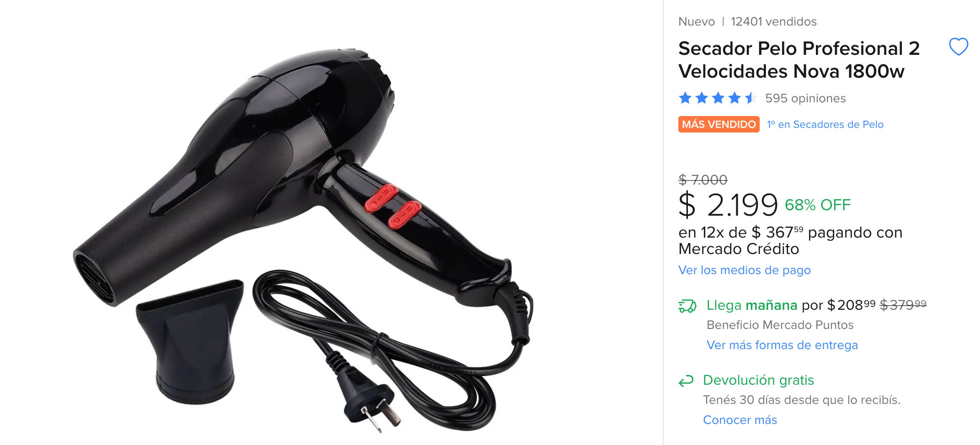Click the Beneficio Mercado Puntos text
Screen dimensions: 980x445
pyautogui.click(x=780, y=325)
